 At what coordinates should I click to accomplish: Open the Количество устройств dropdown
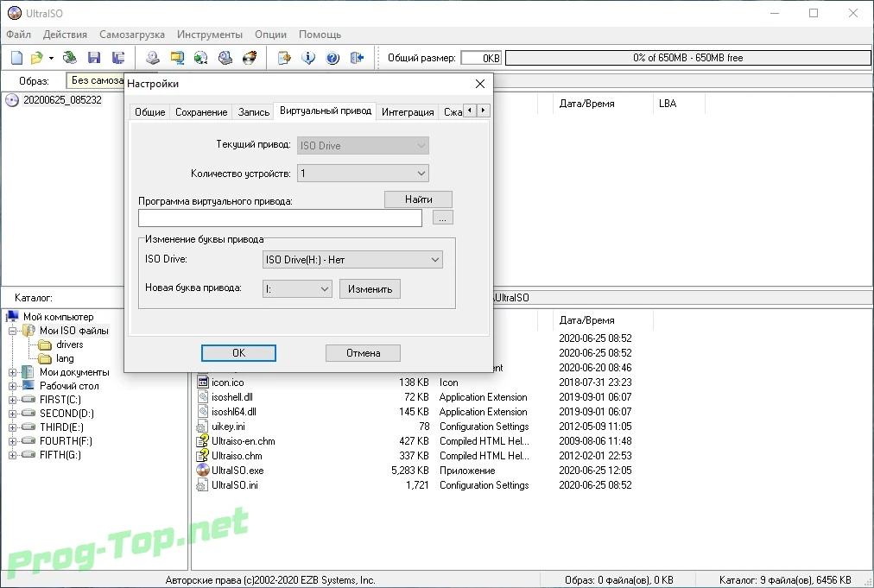pyautogui.click(x=363, y=174)
